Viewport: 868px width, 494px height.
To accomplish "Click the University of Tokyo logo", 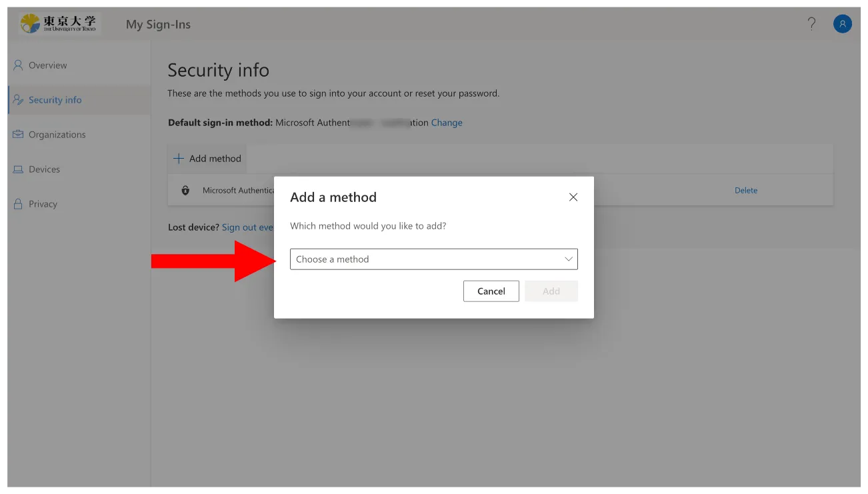I will (58, 24).
